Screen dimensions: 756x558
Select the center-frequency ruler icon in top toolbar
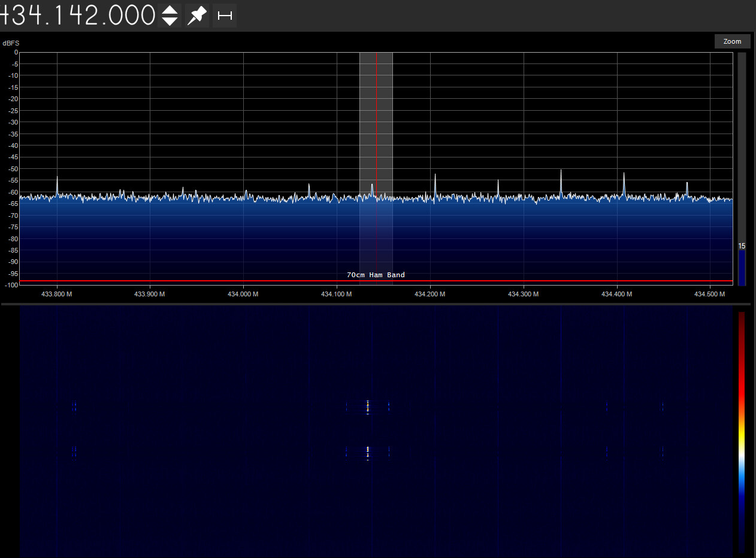(x=225, y=16)
